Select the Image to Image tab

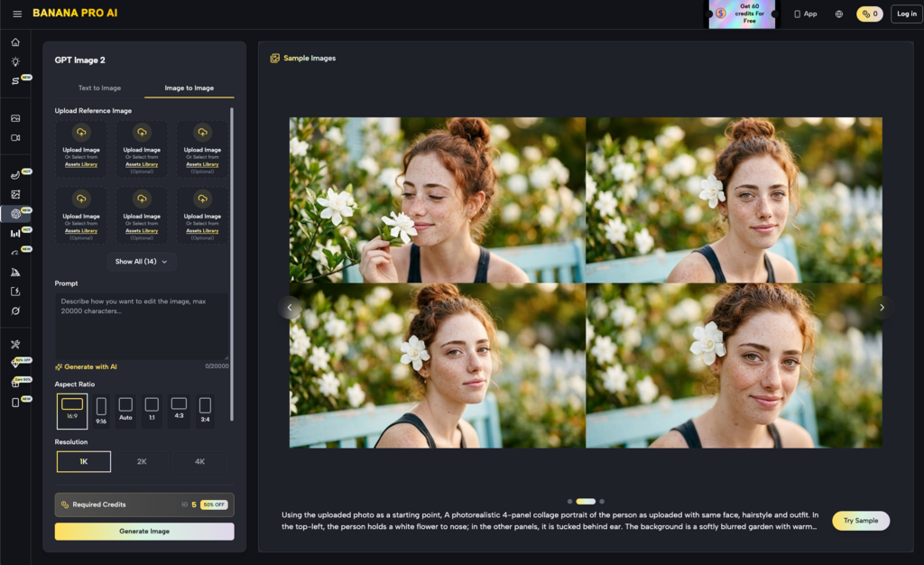[x=189, y=88]
